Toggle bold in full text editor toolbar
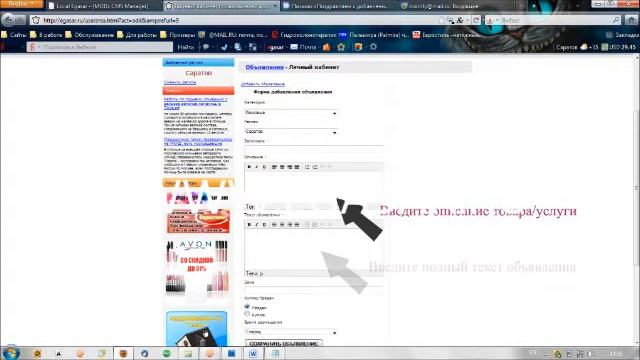 tap(249, 224)
